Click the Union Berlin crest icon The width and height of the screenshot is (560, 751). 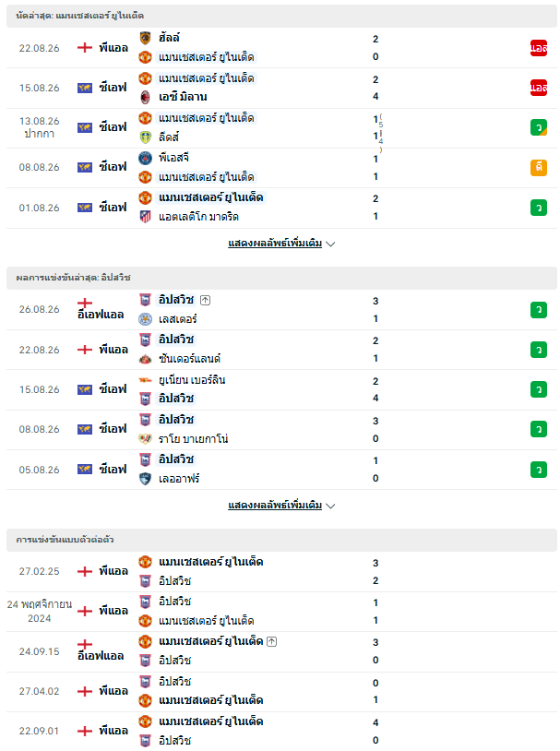pos(145,380)
